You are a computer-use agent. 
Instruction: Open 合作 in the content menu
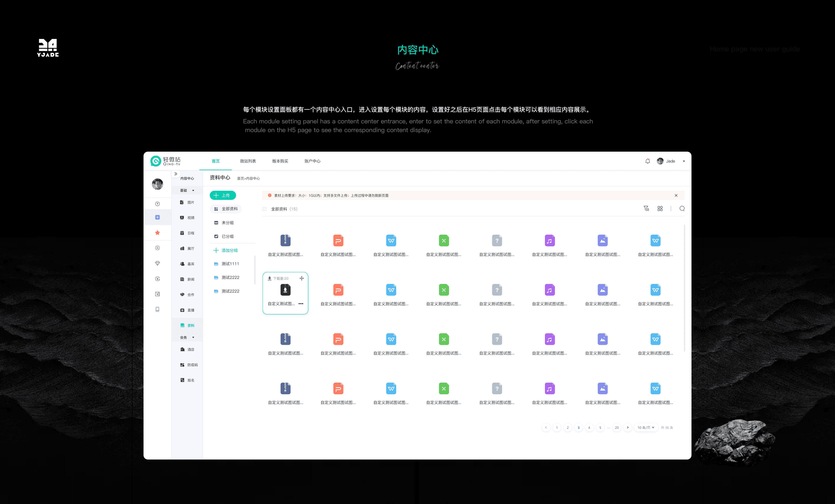point(187,295)
